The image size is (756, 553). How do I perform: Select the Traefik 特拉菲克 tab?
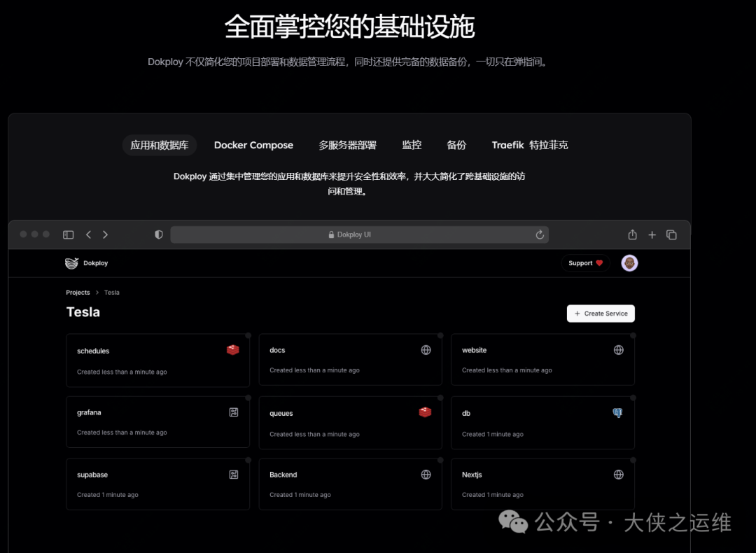pos(530,145)
